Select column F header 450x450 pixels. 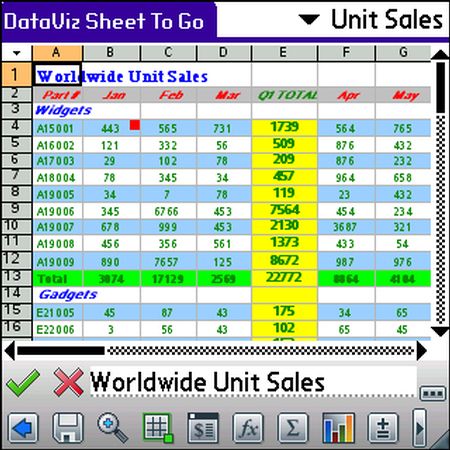coord(346,53)
